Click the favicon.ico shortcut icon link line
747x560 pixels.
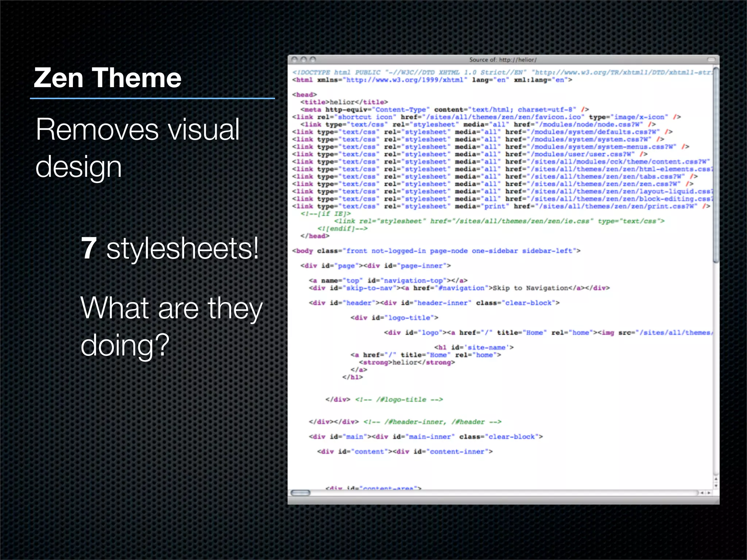[x=487, y=117]
